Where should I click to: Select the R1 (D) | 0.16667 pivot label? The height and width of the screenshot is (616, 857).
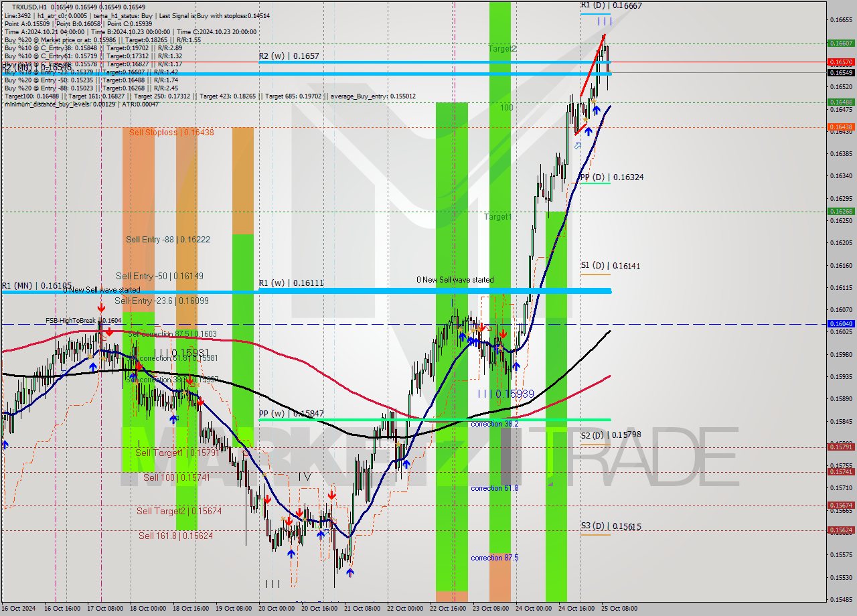click(x=611, y=5)
